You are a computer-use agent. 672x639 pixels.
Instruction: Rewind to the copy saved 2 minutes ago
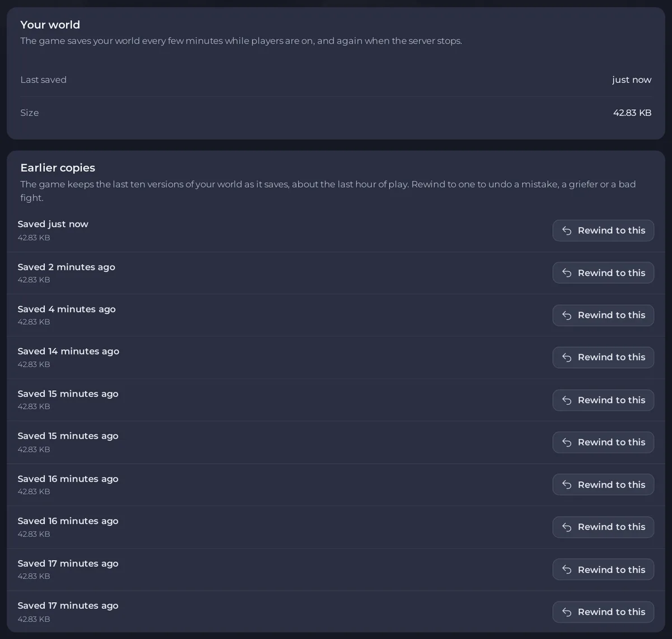603,273
